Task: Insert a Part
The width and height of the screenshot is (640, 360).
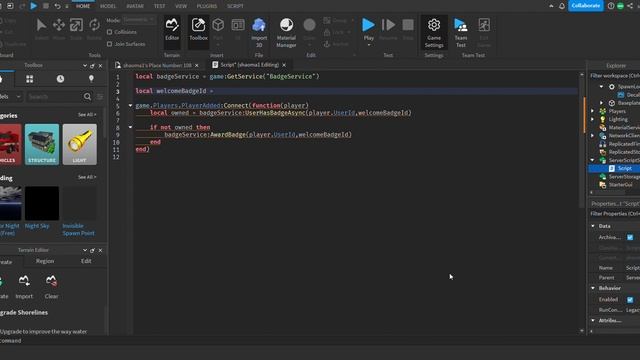Action: pos(218,29)
